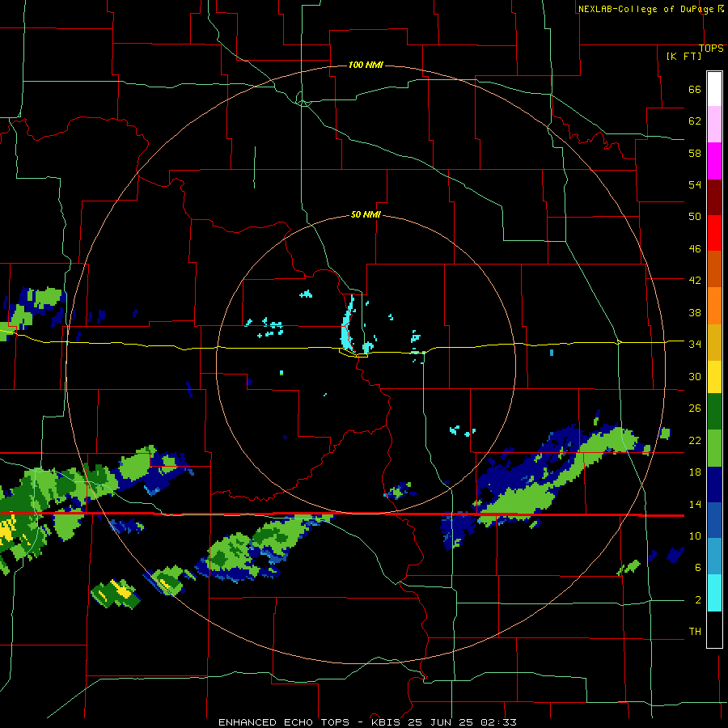Click the 66 legend value

(x=695, y=90)
